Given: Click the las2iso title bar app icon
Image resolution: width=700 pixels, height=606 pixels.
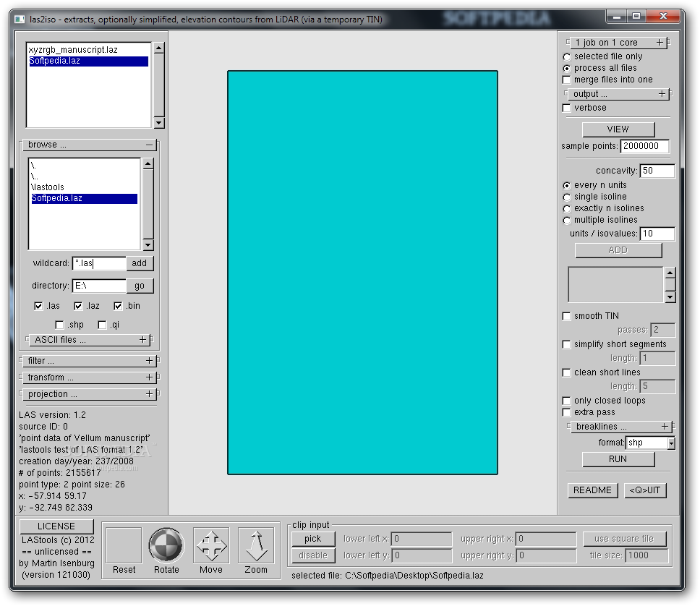Looking at the screenshot, I should [20, 20].
